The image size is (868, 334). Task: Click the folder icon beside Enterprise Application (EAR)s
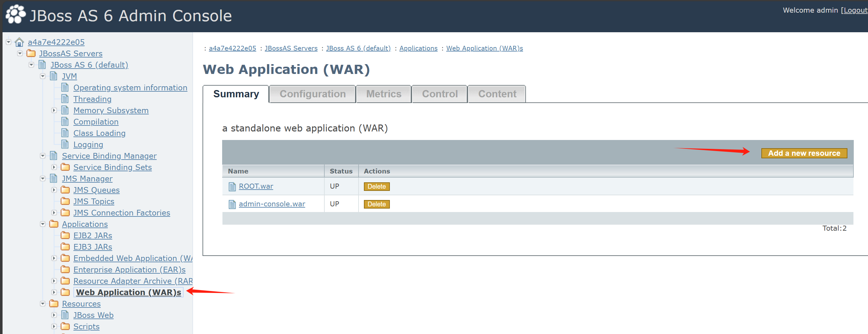tap(65, 270)
